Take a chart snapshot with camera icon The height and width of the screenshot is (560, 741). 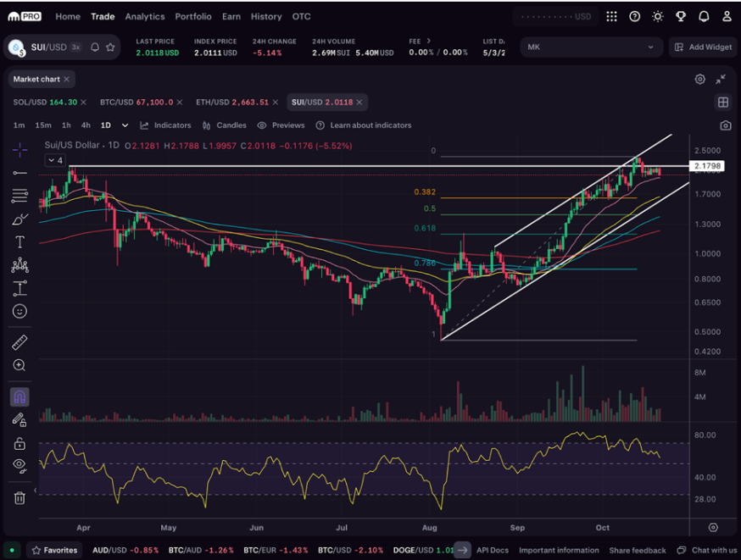coord(725,125)
